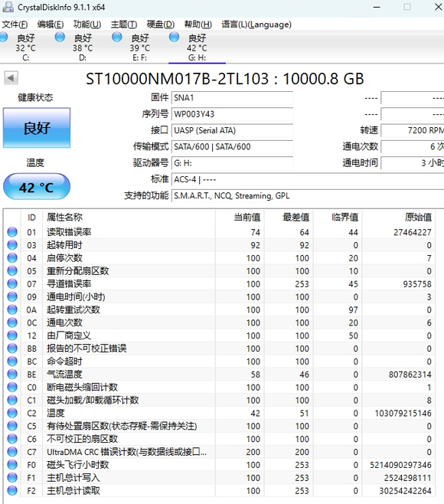Open the 语言(L)(Language) menu
This screenshot has width=444, height=504.
tap(256, 25)
